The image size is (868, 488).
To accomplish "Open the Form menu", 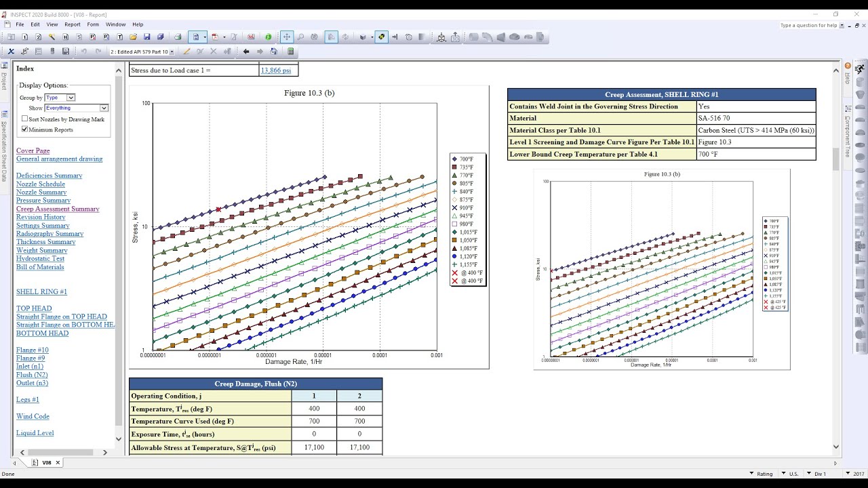I will coord(93,24).
